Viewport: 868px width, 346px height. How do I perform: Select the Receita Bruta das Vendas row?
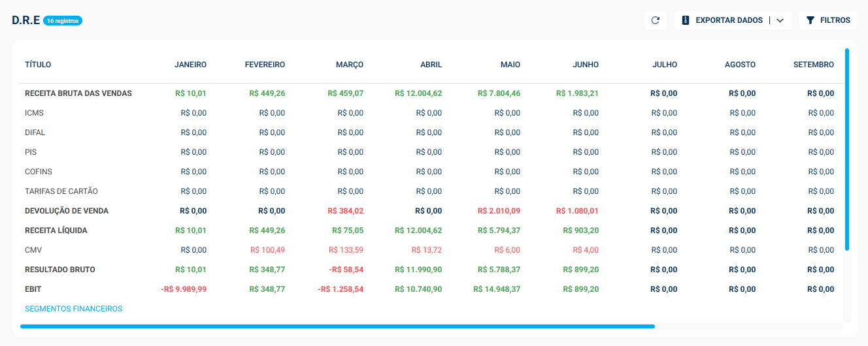pyautogui.click(x=429, y=93)
